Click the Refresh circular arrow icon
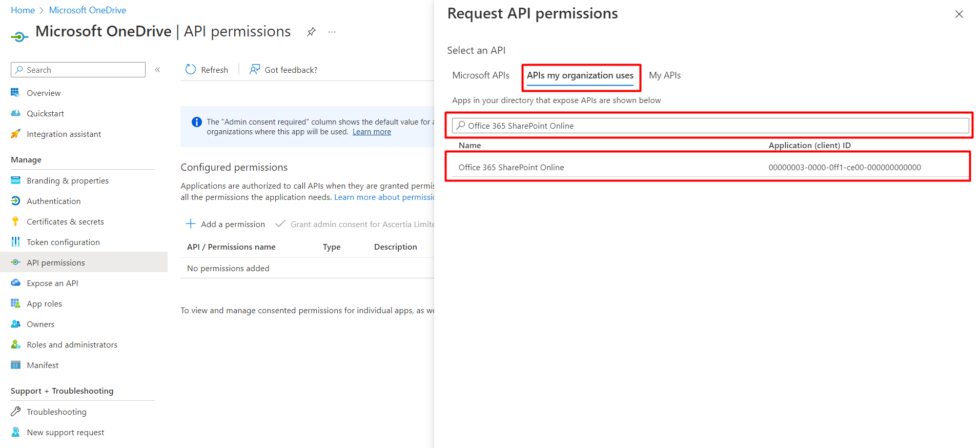The width and height of the screenshot is (980, 448). coord(191,70)
